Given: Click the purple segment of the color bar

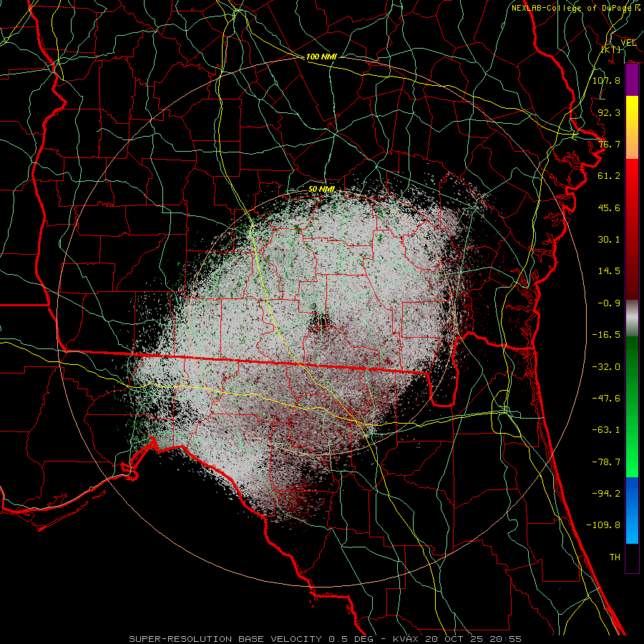Looking at the screenshot, I should (x=632, y=80).
